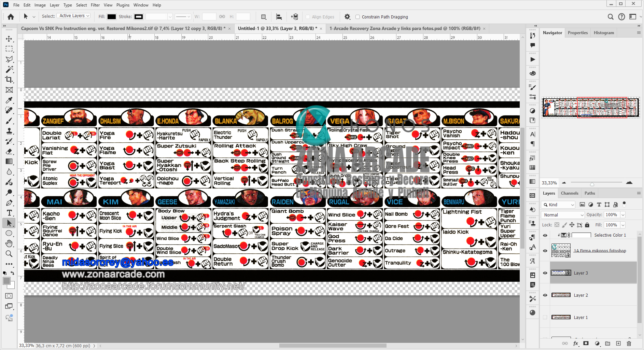Open the blend mode dropdown showing Normal
The height and width of the screenshot is (350, 644).
562,215
